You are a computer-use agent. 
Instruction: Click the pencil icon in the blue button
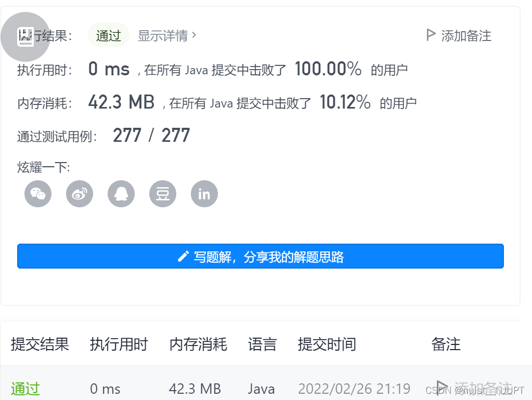pyautogui.click(x=183, y=256)
